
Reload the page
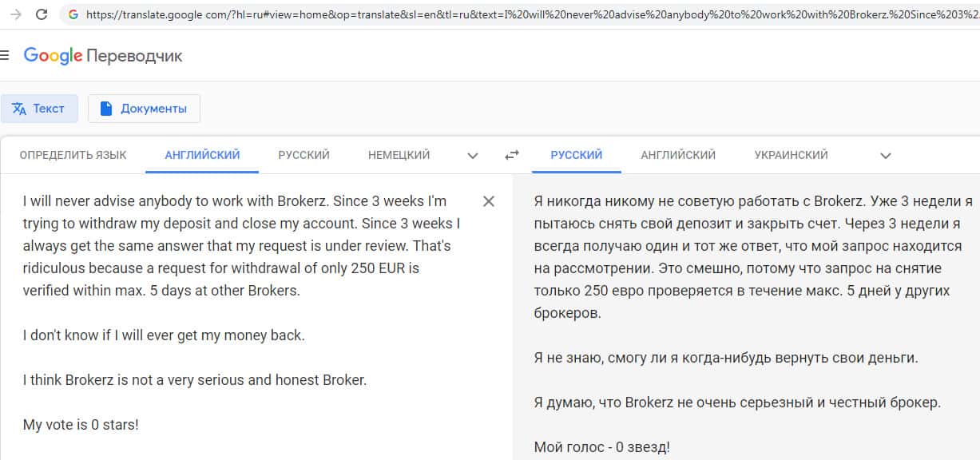coord(42,14)
